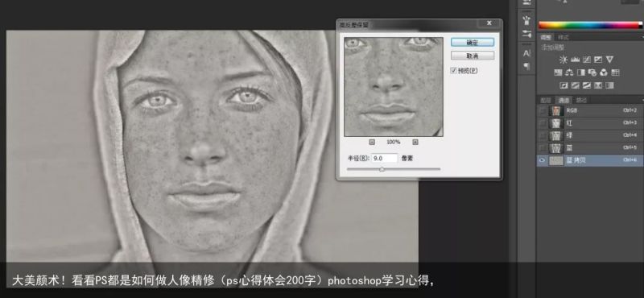Zoom in the filter preview with plus button
The width and height of the screenshot is (644, 298).
pyautogui.click(x=415, y=142)
